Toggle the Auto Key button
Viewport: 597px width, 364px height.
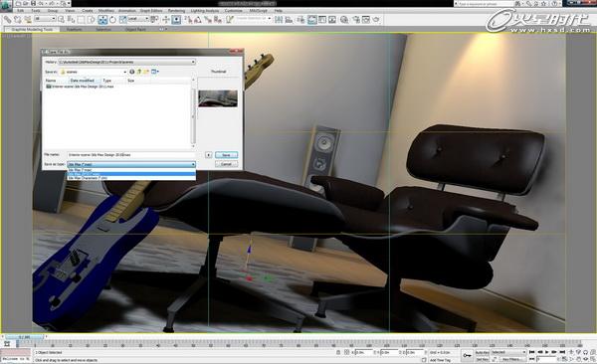(482, 353)
